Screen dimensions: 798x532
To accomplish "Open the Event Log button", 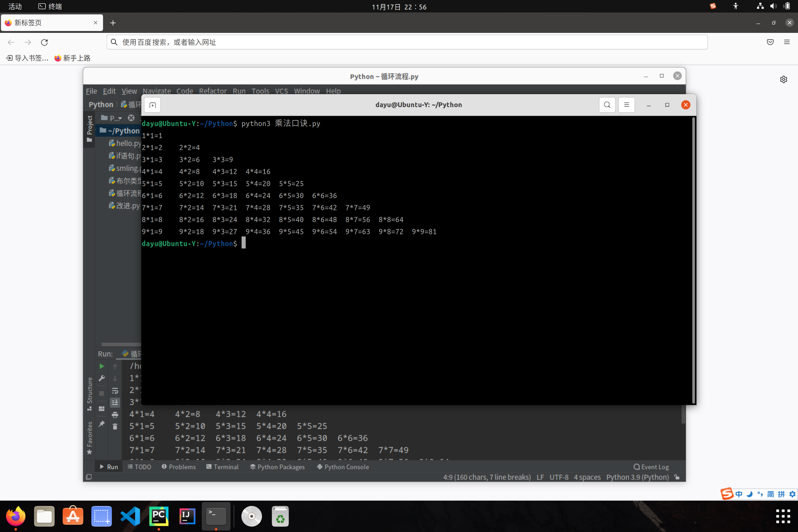I will pos(651,467).
